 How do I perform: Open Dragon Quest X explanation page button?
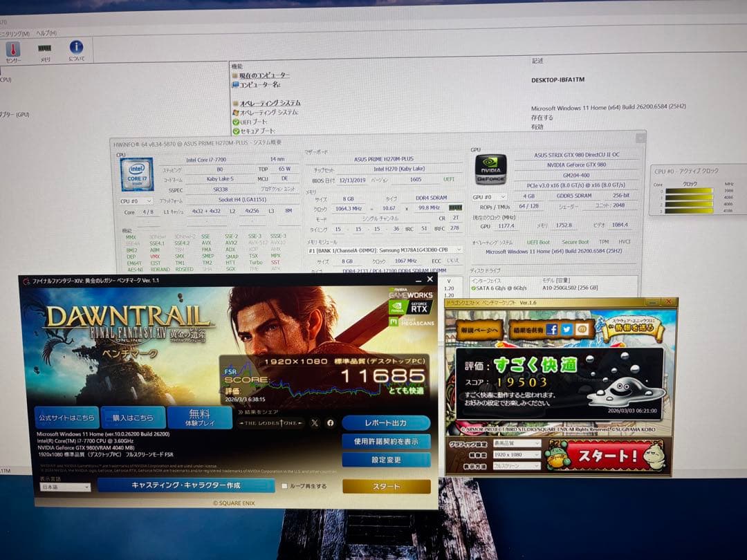click(479, 330)
